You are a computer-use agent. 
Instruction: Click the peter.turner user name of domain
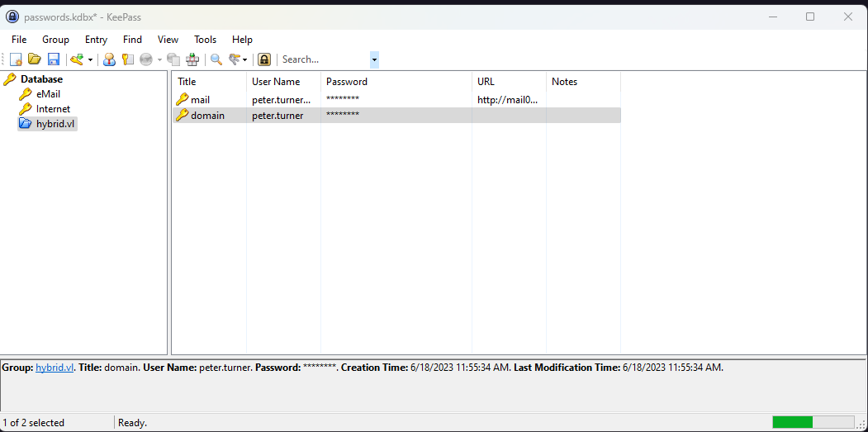(x=277, y=116)
